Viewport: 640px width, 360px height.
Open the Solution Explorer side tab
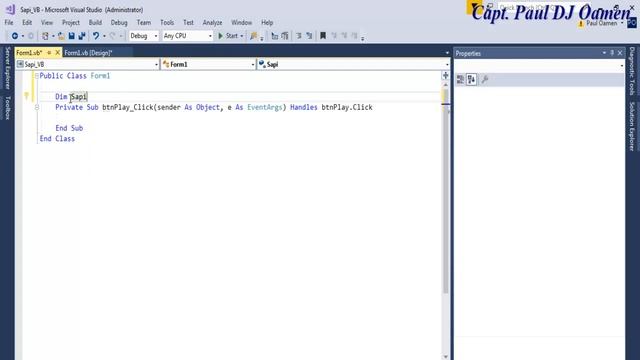click(x=632, y=126)
